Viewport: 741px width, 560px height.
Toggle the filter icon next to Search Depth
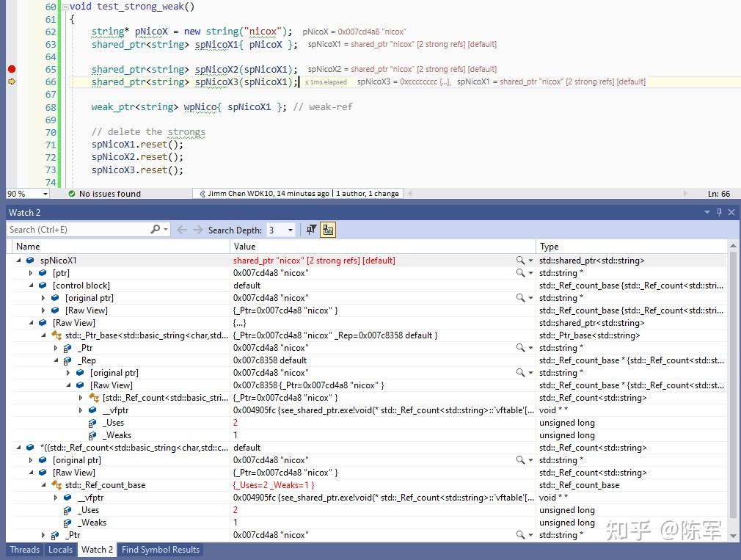pos(311,230)
